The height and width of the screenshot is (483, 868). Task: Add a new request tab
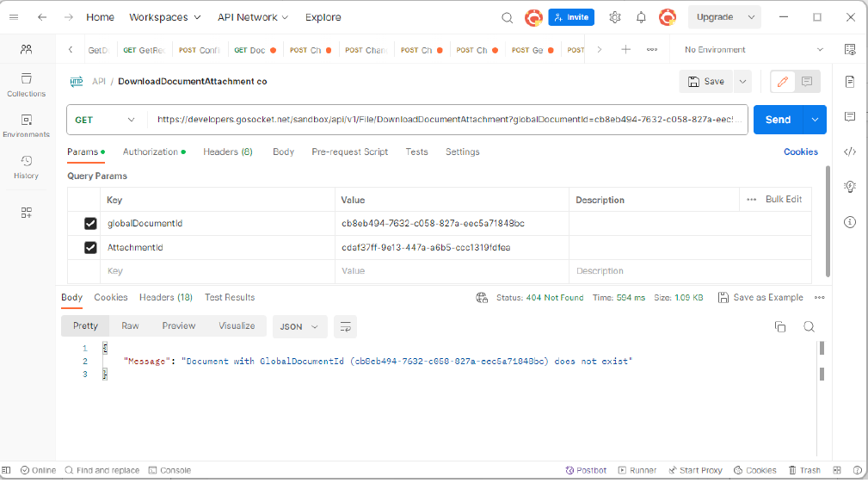click(x=625, y=49)
